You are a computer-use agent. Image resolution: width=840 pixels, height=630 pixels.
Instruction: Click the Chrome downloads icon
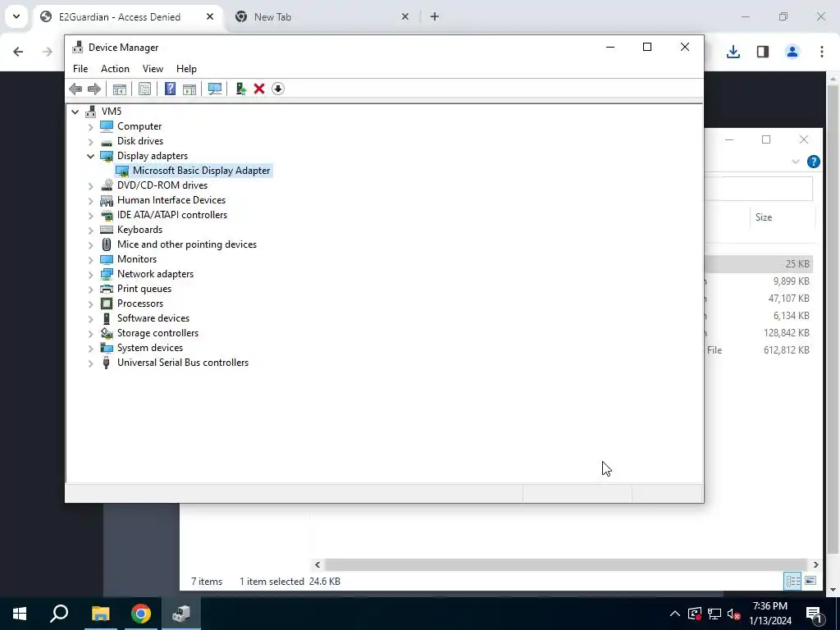click(733, 52)
